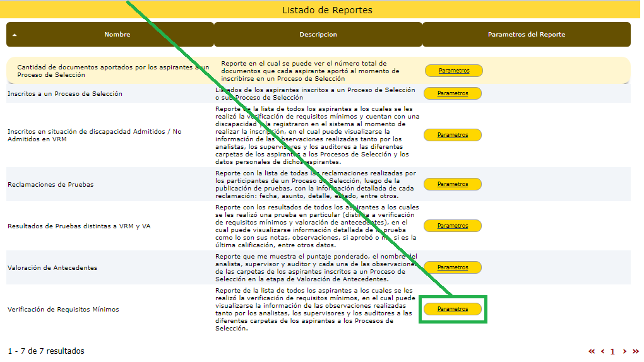Select the Valoración de Antecedentes report name
The image size is (644, 362).
pos(52,267)
